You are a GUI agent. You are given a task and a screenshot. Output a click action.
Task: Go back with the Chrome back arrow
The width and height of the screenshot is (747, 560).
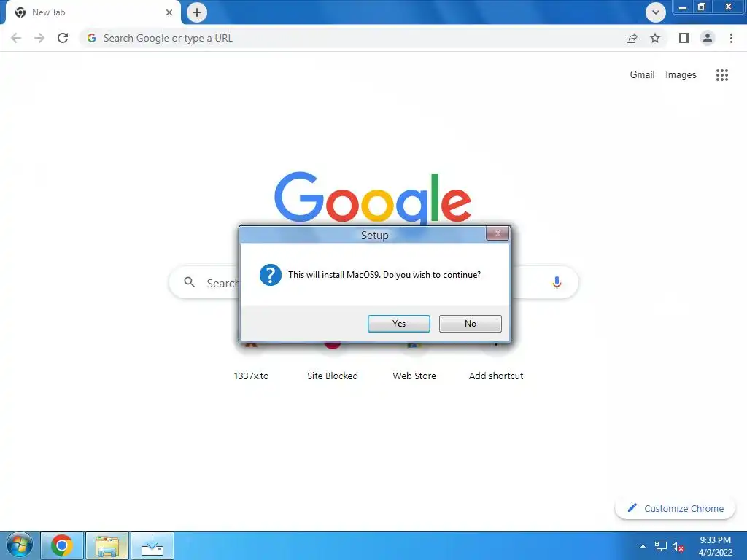tap(16, 38)
